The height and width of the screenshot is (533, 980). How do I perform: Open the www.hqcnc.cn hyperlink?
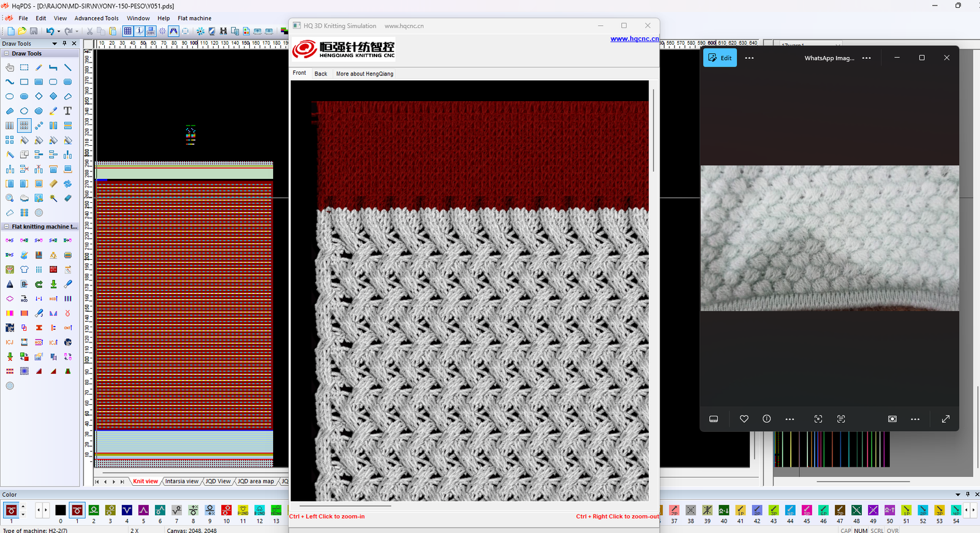click(x=634, y=39)
